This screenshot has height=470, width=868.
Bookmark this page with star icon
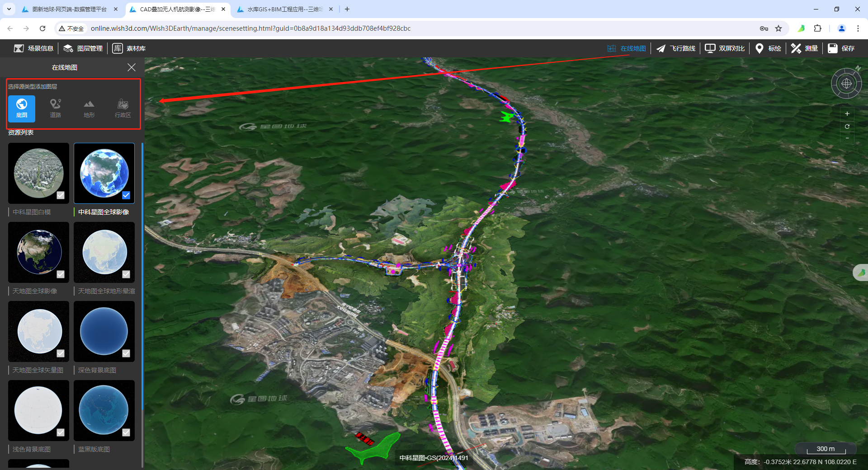(778, 28)
